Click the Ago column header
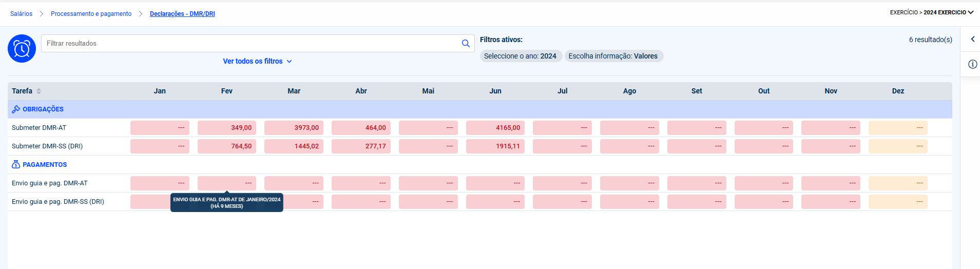Screen dimensions: 980x269 tap(629, 91)
